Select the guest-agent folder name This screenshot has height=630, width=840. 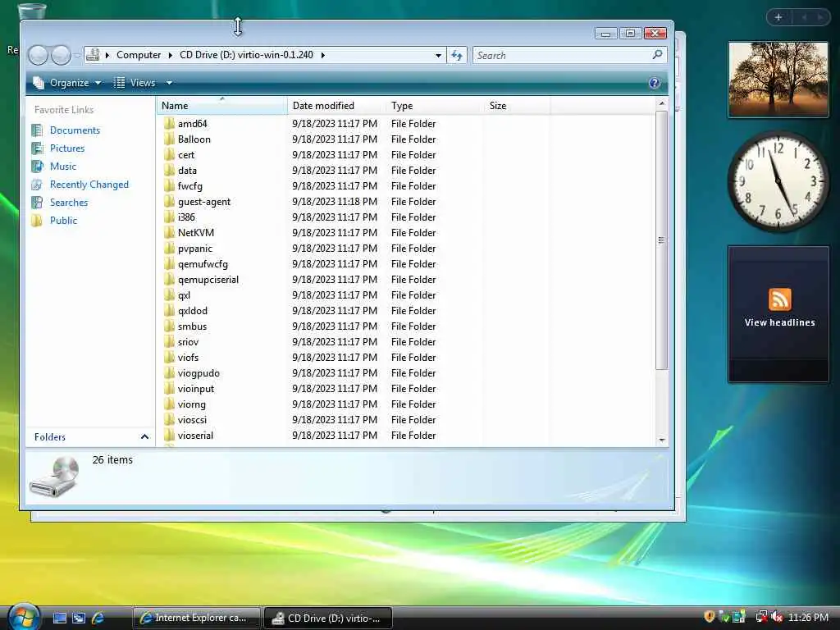(204, 202)
